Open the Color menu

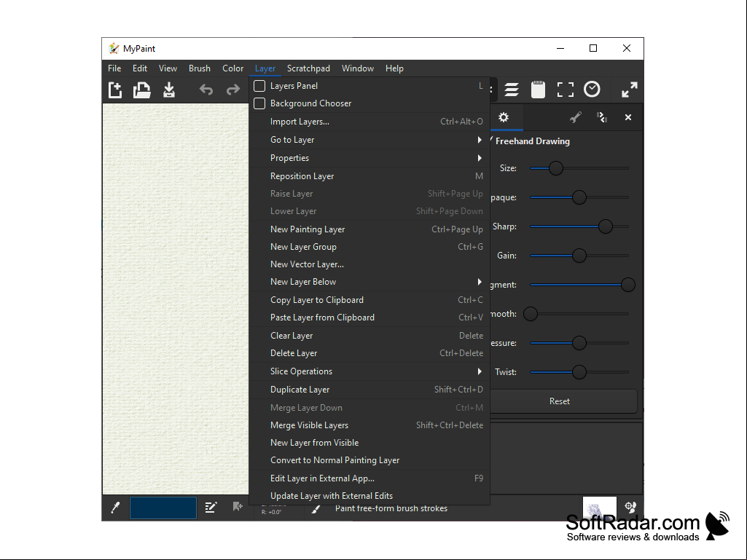pos(233,68)
